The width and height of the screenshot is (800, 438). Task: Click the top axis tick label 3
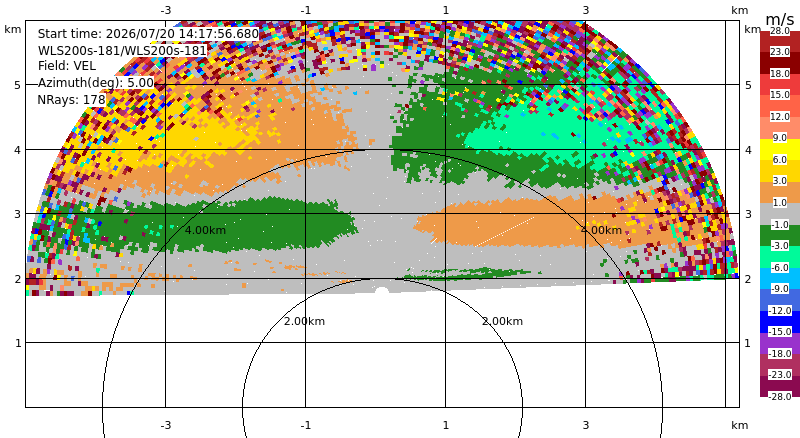[x=585, y=10]
